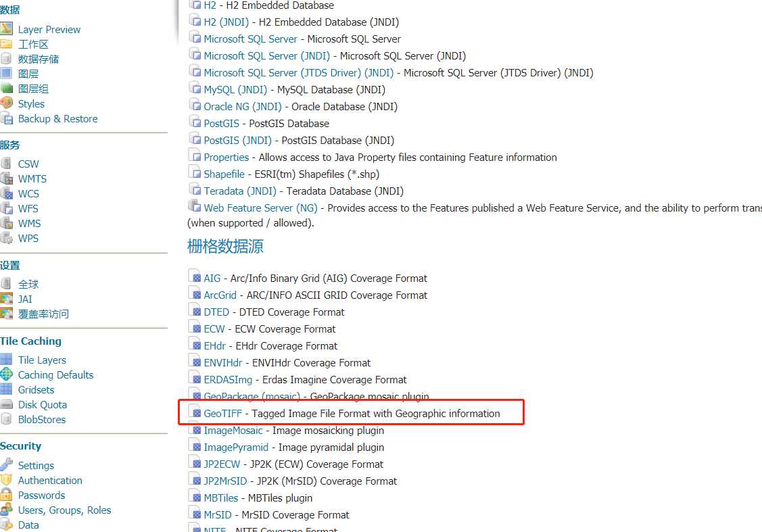The width and height of the screenshot is (762, 532).
Task: Select DTED coverage format source
Action: 216,312
